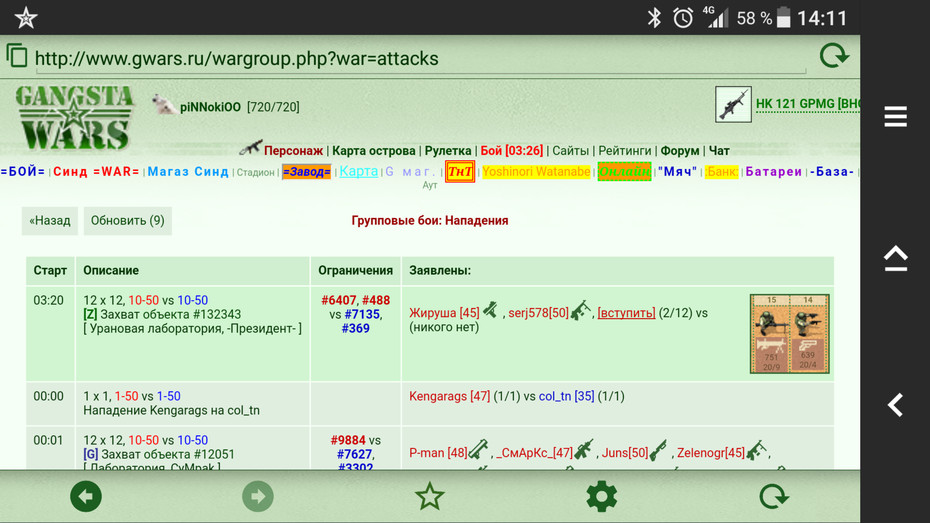Open the Персонаж menu
The height and width of the screenshot is (523, 930).
[294, 151]
